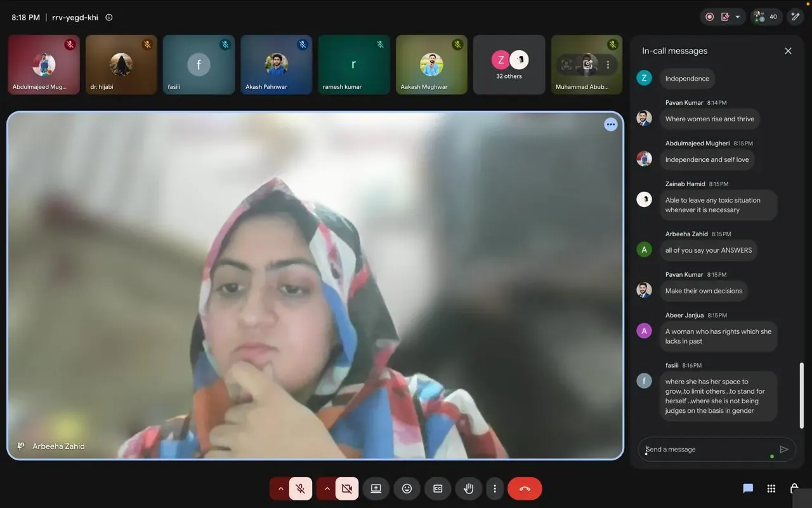812x508 pixels.
Task: Click message "Where women rise and thrive"
Action: point(710,119)
